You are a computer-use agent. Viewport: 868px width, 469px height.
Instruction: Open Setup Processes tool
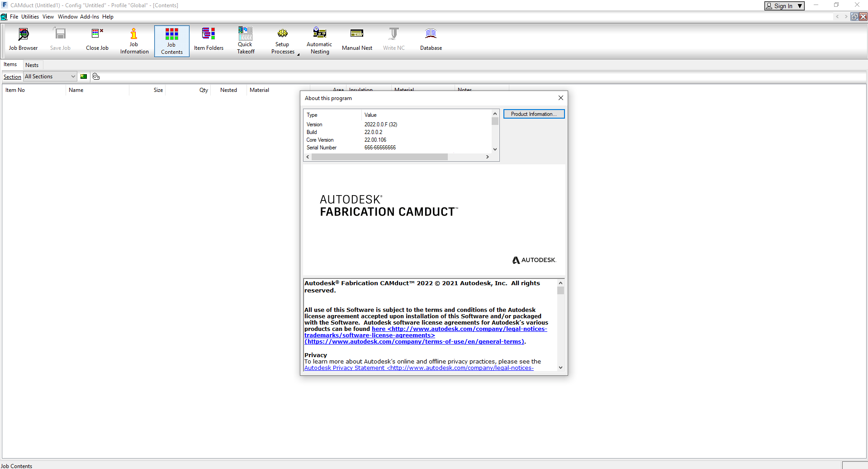coord(283,41)
